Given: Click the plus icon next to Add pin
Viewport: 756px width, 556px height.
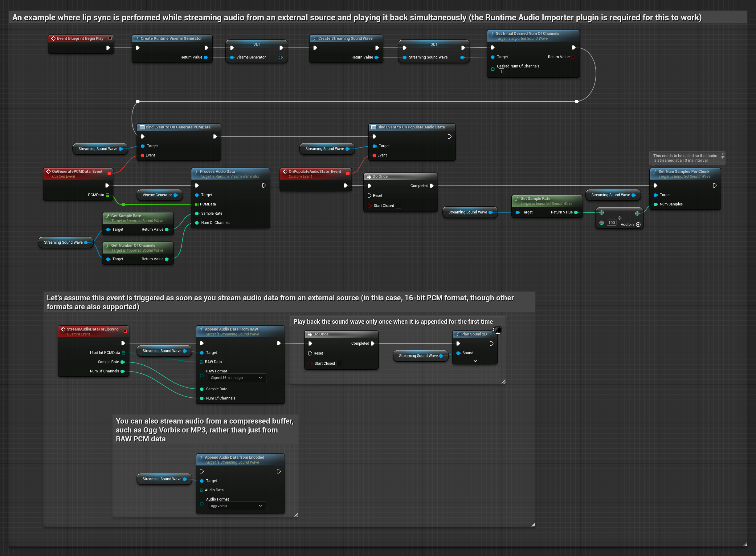Looking at the screenshot, I should 638,225.
